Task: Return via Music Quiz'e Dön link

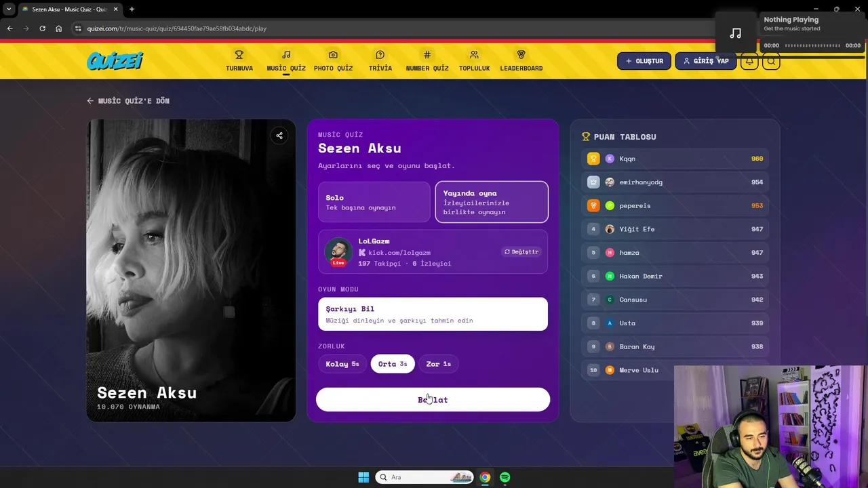Action: 128,101
